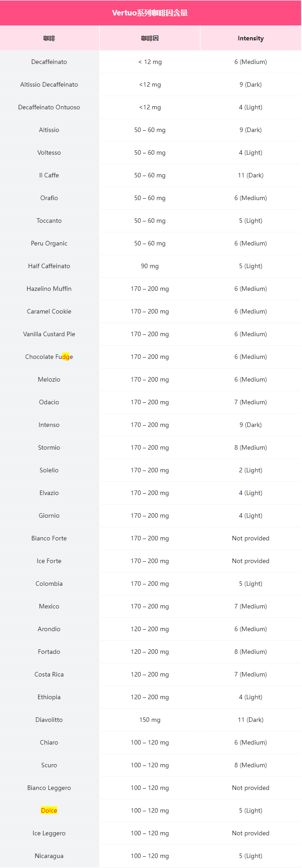
Task: Click the Nicaragua coffee name
Action: pyautogui.click(x=49, y=856)
